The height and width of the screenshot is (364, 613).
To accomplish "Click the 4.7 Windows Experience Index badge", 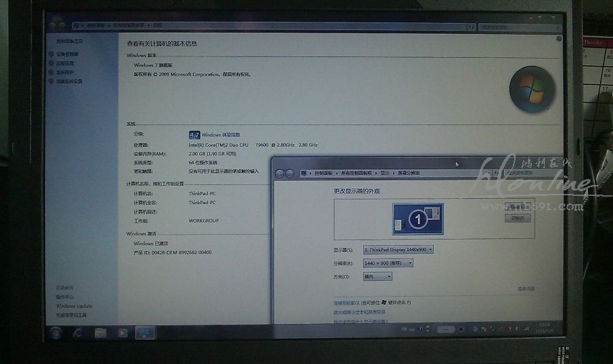I will coord(194,135).
